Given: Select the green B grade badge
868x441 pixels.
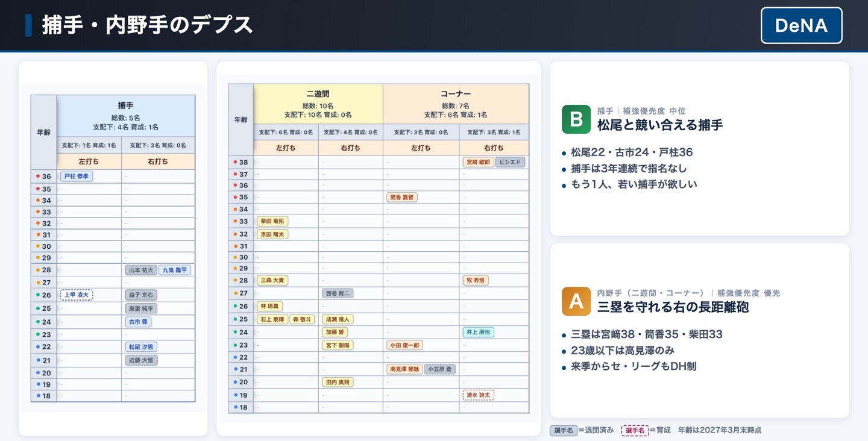Looking at the screenshot, I should click(576, 119).
